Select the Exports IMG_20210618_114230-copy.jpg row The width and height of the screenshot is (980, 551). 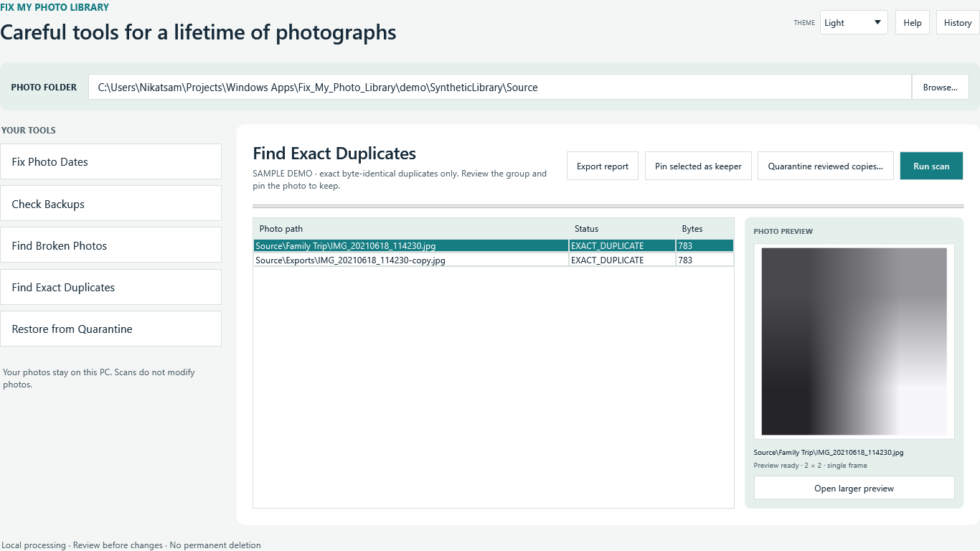pyautogui.click(x=494, y=260)
